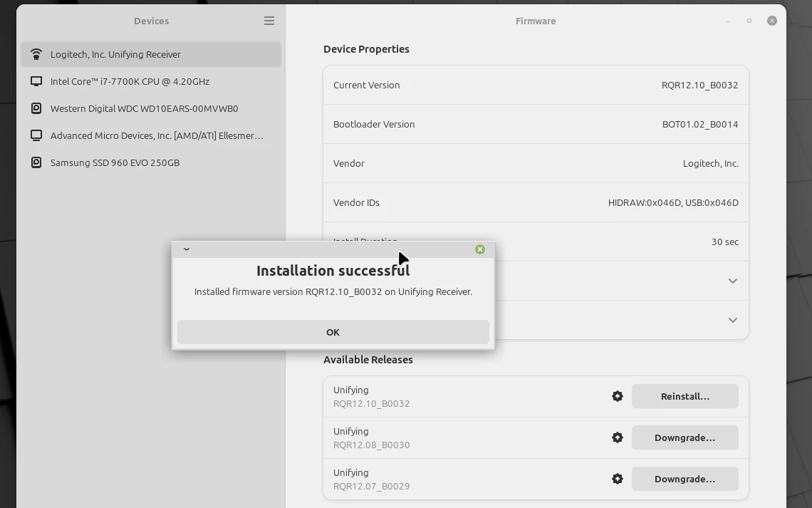Downgrade to Unifying firmware RQR12.07_B0029
The height and width of the screenshot is (508, 812).
[x=685, y=479]
